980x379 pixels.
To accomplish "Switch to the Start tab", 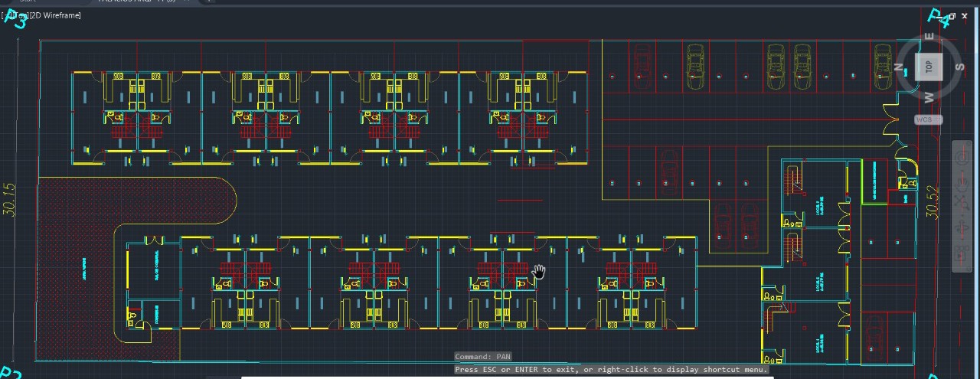I will pos(27,2).
